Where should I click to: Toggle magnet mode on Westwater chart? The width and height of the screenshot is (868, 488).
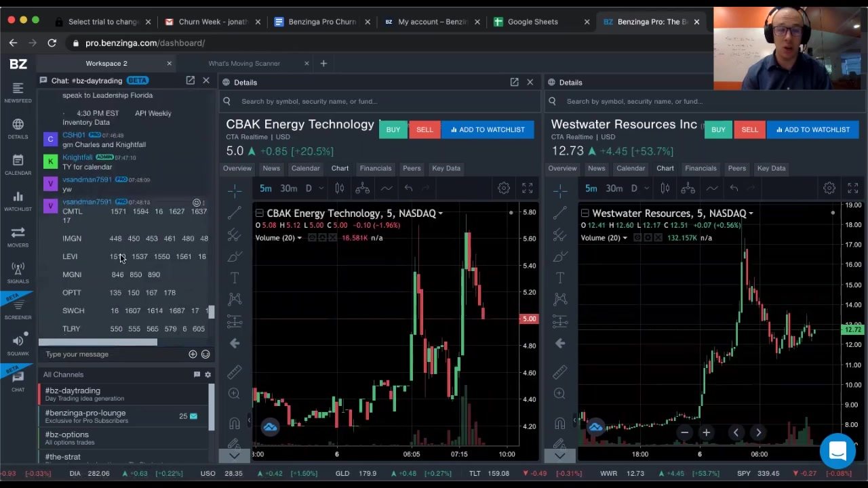pyautogui.click(x=560, y=424)
